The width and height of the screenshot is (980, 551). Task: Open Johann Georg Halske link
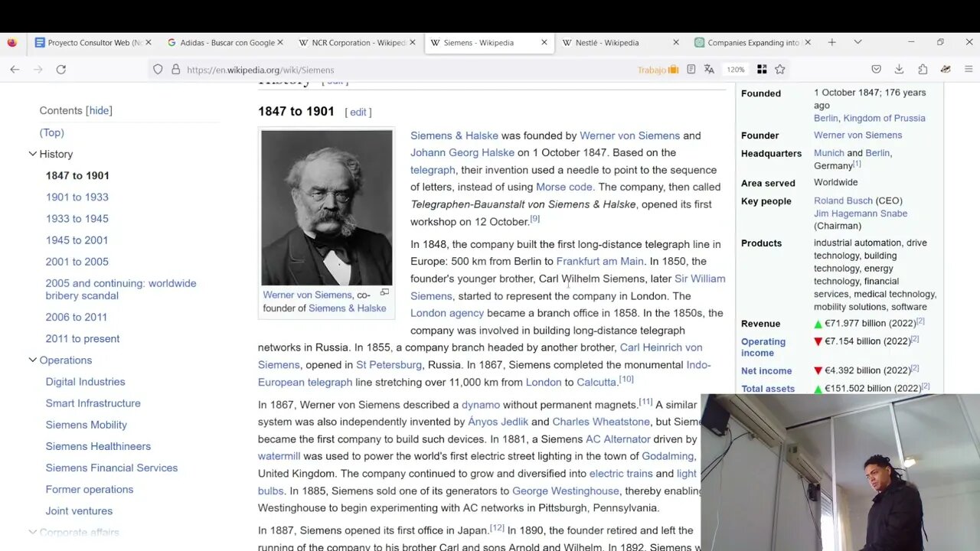(462, 152)
